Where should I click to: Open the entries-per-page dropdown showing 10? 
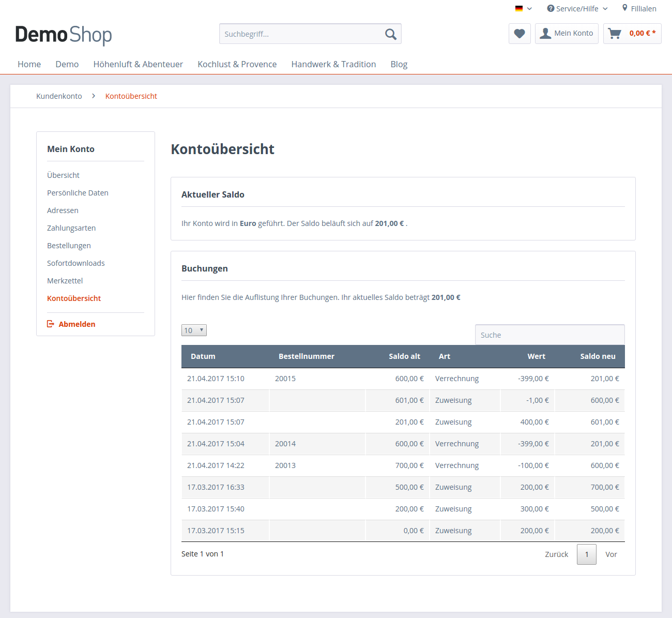click(x=194, y=330)
